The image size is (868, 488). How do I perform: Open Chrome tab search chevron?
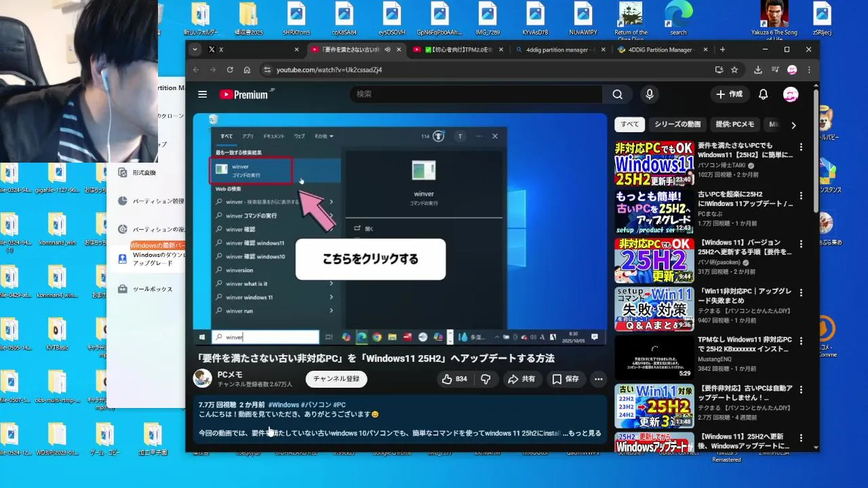[x=195, y=49]
